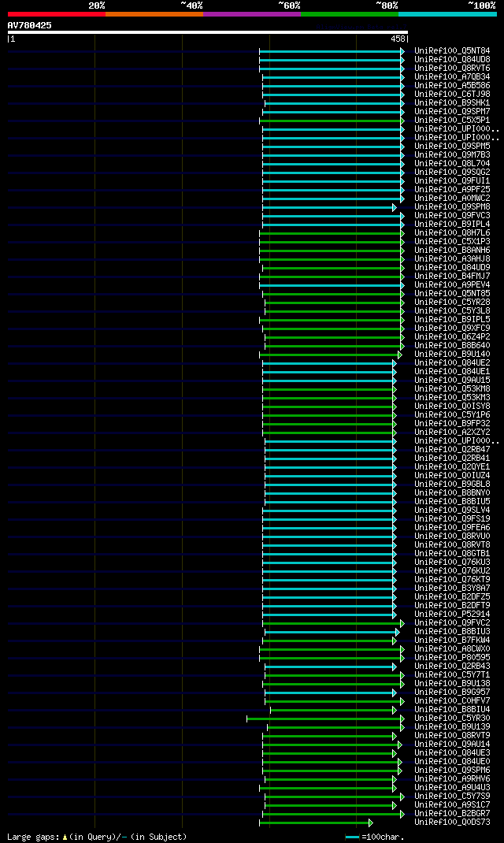This screenshot has width=504, height=843.
Task: Select the UniRef100_Q9FUI1 label
Action: coord(452,180)
